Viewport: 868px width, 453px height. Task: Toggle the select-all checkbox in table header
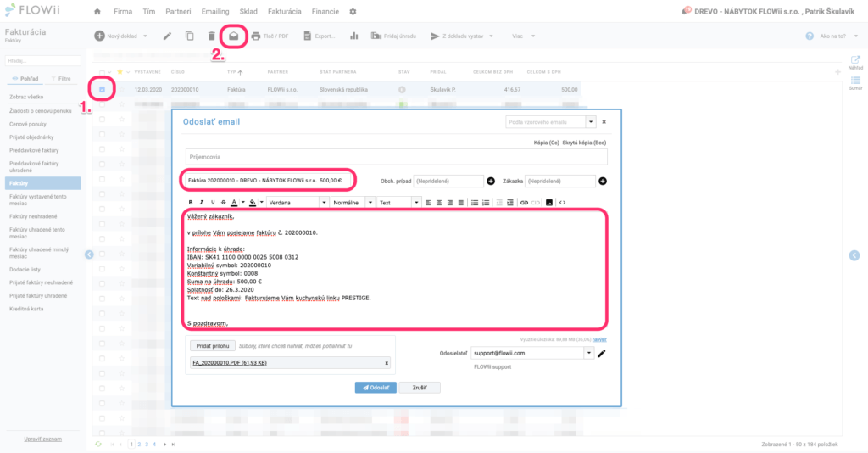(x=102, y=72)
